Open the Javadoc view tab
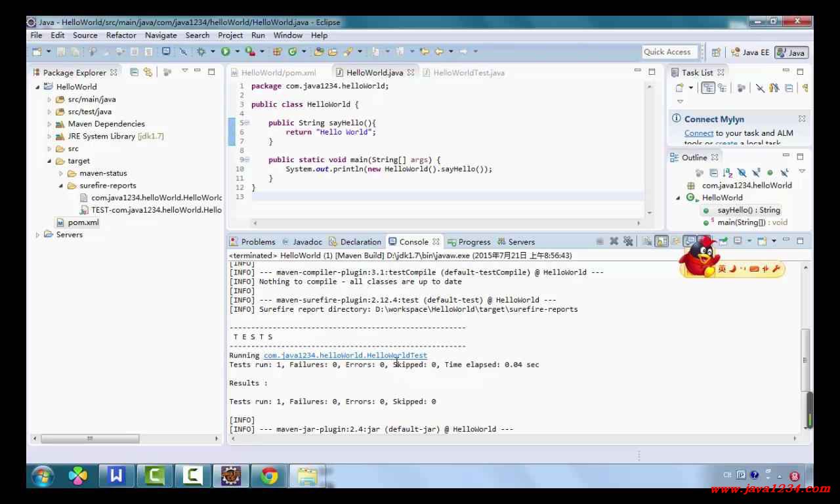Viewport: 840px width, 504px height. [x=303, y=241]
